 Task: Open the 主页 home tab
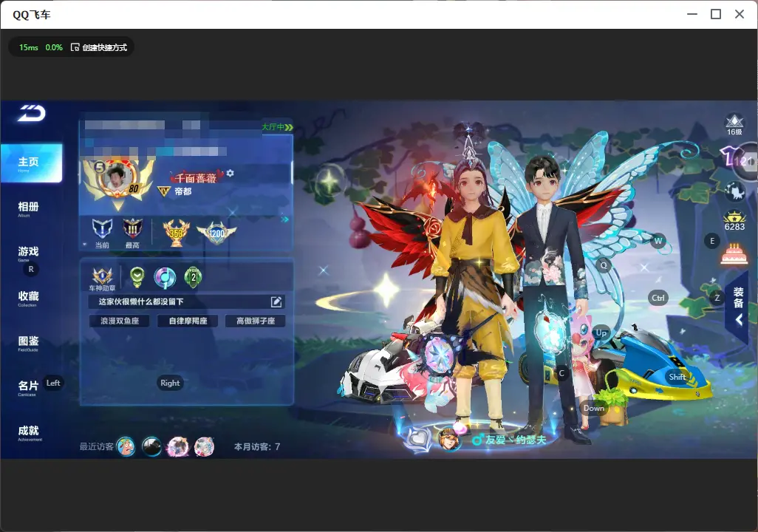(x=31, y=163)
